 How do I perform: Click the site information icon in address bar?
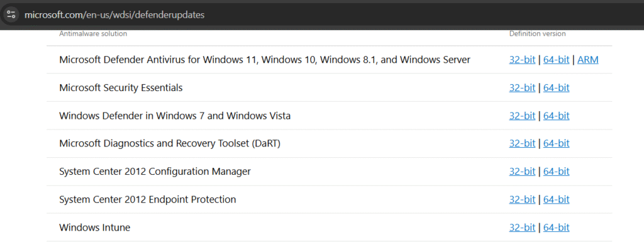pyautogui.click(x=11, y=14)
